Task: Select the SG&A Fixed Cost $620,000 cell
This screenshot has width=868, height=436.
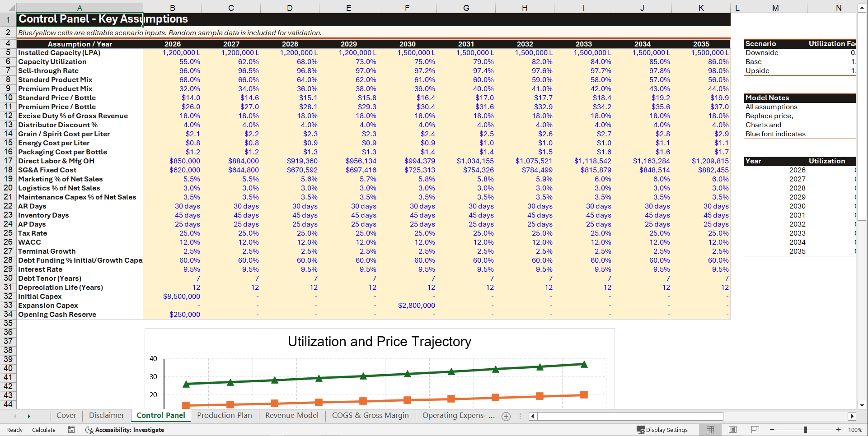Action: click(x=172, y=170)
